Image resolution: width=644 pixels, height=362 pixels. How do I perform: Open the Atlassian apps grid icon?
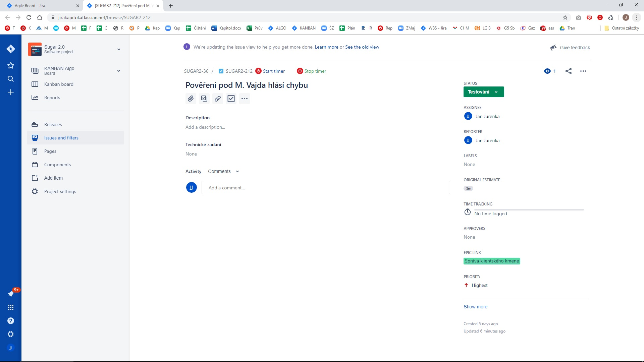click(x=11, y=307)
